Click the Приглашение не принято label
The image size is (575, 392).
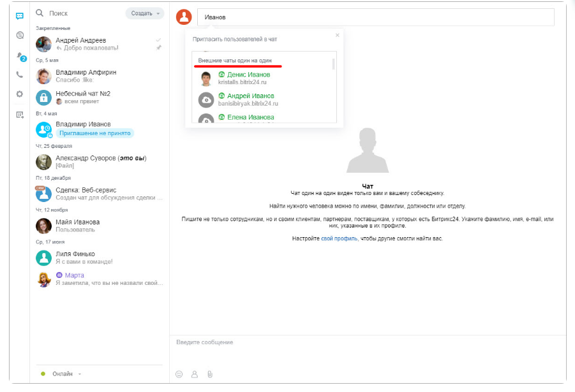(x=94, y=133)
